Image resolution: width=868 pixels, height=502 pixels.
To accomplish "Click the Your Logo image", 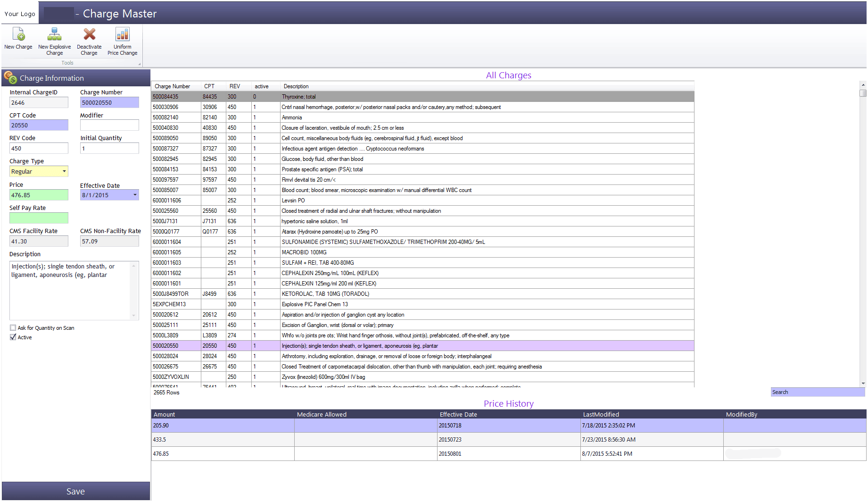I will click(20, 14).
